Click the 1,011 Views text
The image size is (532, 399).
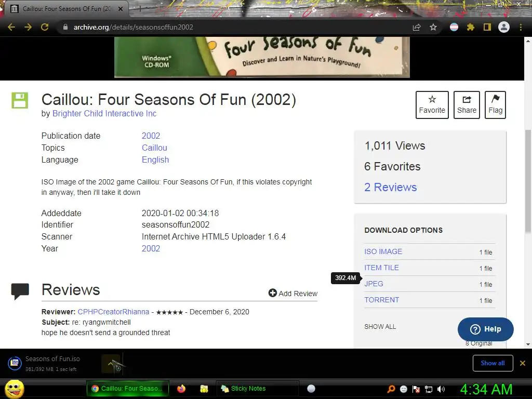point(395,145)
